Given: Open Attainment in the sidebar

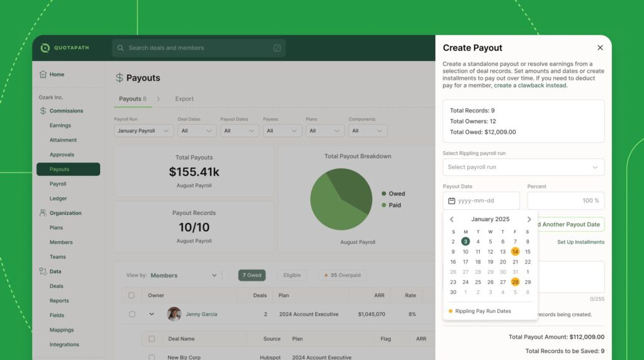Looking at the screenshot, I should [x=63, y=140].
